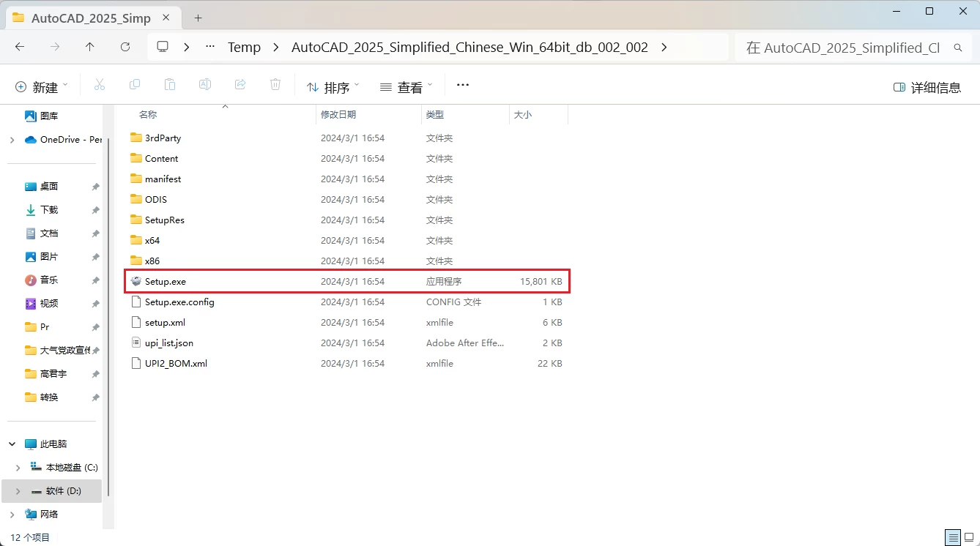980x546 pixels.
Task: Unpin Pr folder using its pin icon
Action: pyautogui.click(x=95, y=327)
